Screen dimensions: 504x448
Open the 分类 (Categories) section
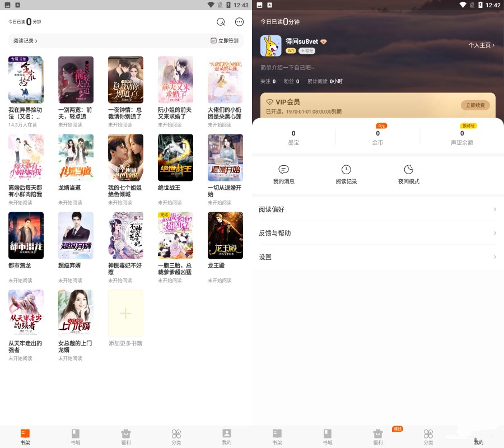(176, 436)
